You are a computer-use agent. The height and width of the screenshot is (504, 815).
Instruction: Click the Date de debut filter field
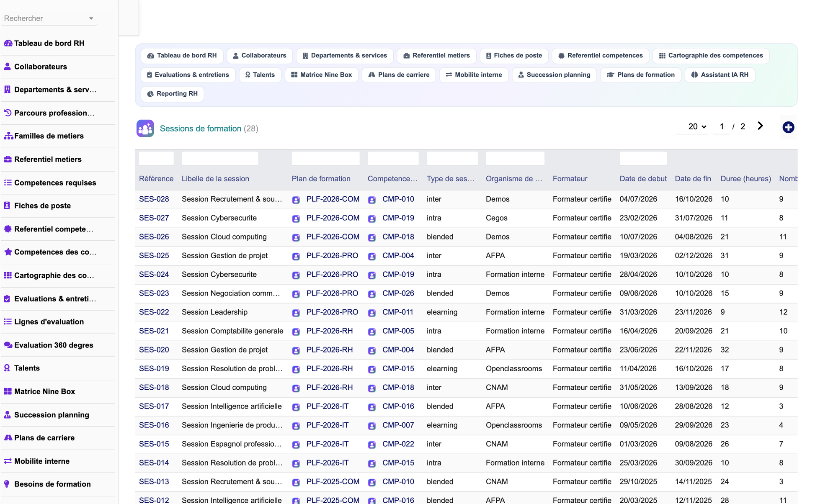(x=643, y=159)
